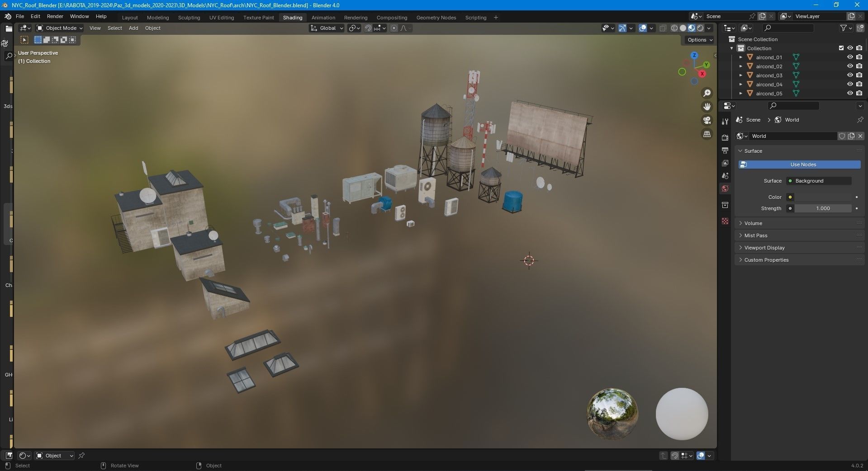Click the Z axis on navigation gizmo
The height and width of the screenshot is (471, 868).
(694, 56)
